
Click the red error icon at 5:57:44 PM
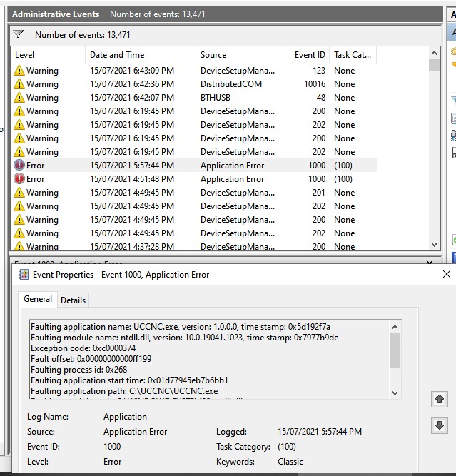point(19,166)
